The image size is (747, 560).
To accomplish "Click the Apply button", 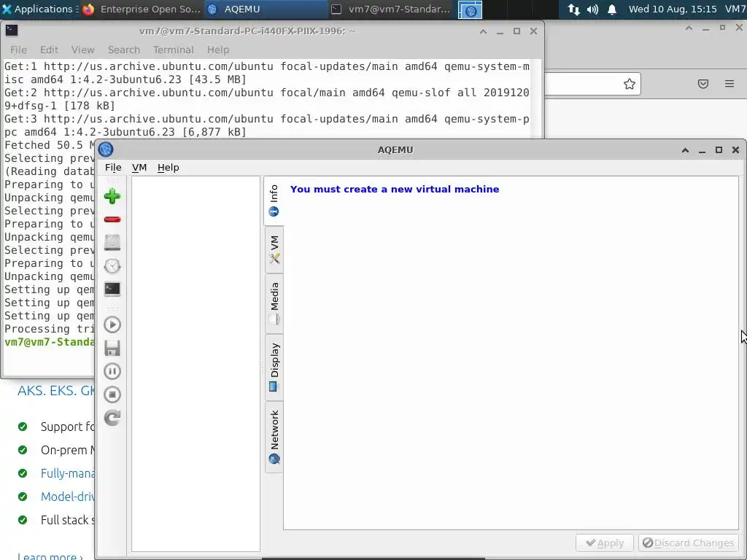I will pyautogui.click(x=605, y=542).
